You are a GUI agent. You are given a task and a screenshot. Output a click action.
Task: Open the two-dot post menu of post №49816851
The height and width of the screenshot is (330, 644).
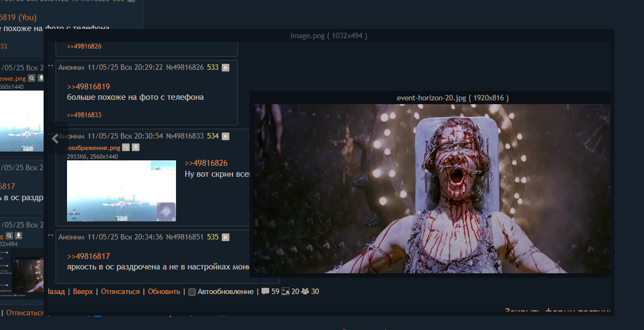[51, 235]
